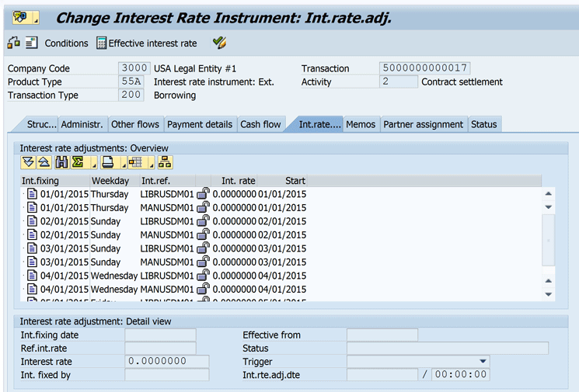
Task: Click the Effective interest rate button
Action: (146, 43)
